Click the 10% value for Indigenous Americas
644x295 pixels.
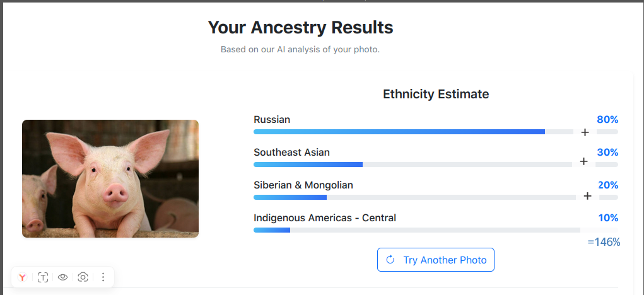coord(608,217)
